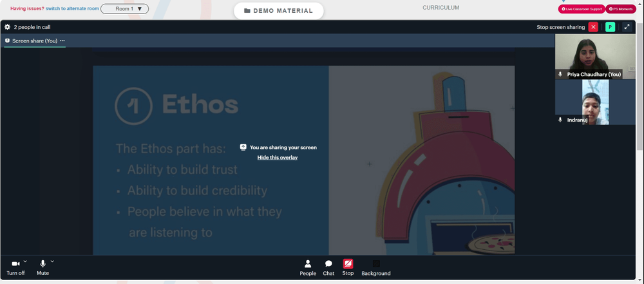
Task: Open the People panel
Action: coord(308,268)
